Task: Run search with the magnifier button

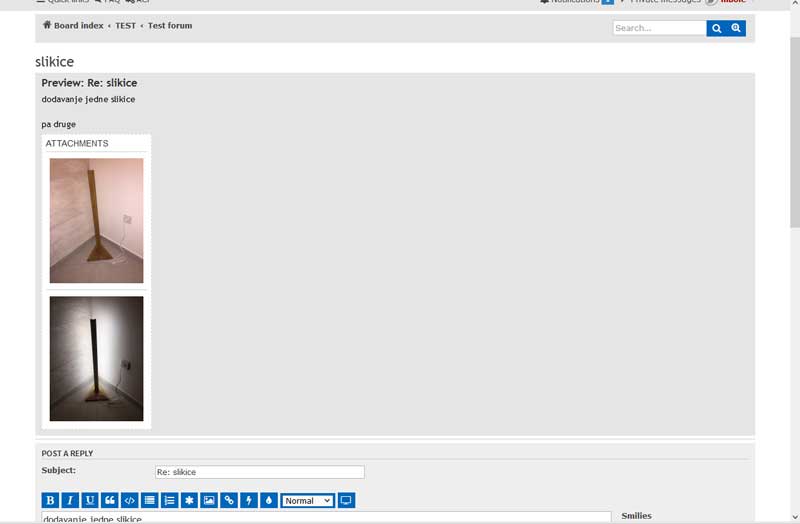Action: [x=716, y=28]
